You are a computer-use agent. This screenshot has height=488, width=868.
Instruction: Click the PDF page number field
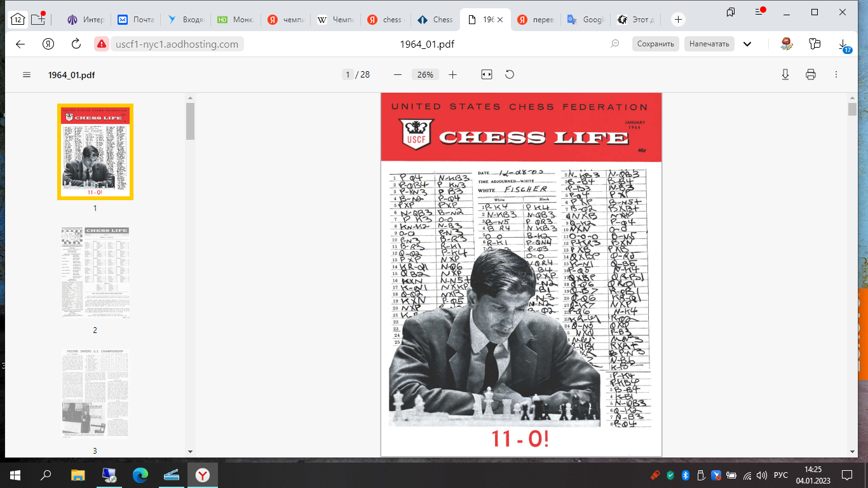click(348, 74)
